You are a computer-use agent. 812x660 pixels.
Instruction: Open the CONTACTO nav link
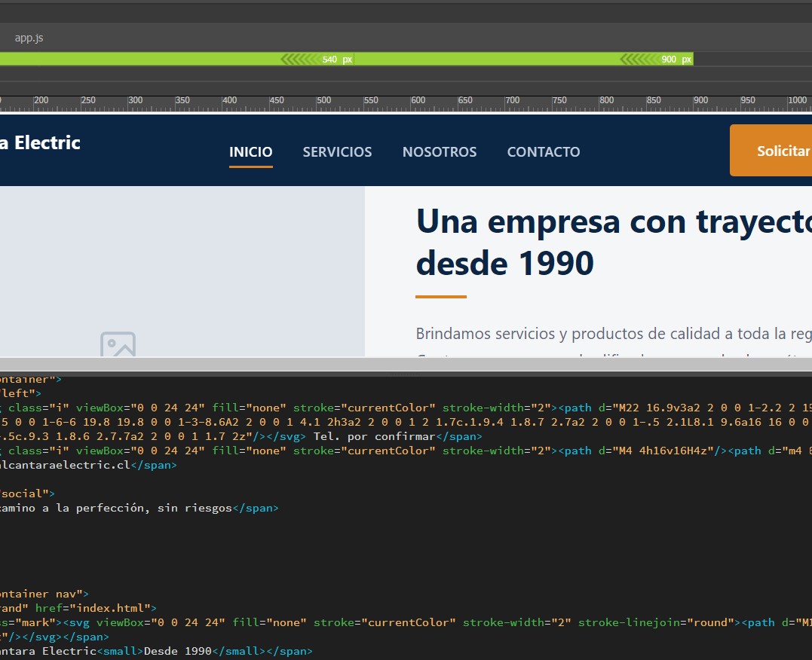[544, 151]
